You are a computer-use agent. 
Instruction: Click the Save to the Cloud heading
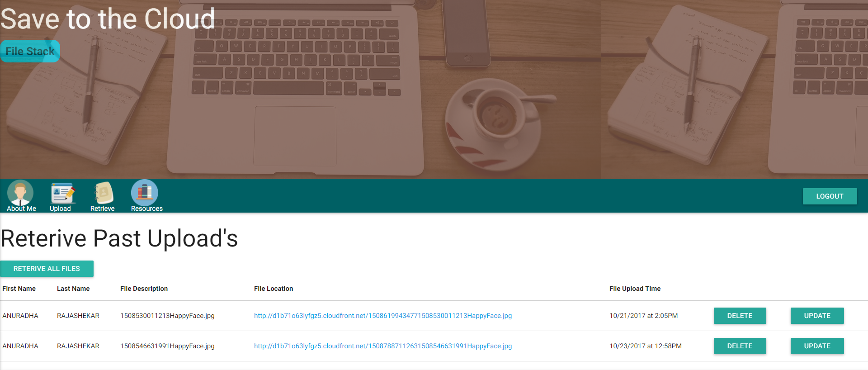[x=108, y=19]
